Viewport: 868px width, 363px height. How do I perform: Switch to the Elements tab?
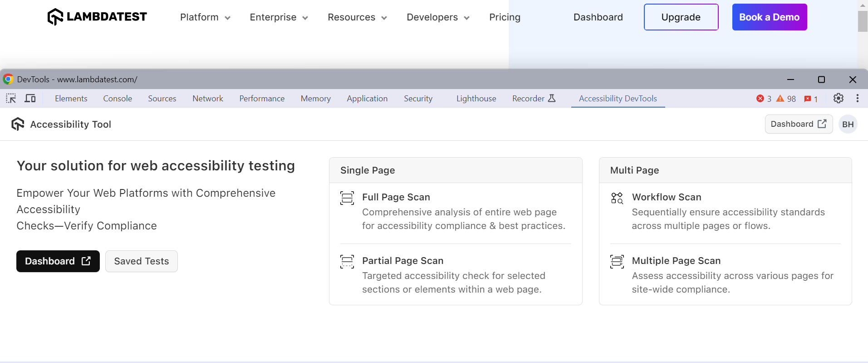tap(71, 99)
